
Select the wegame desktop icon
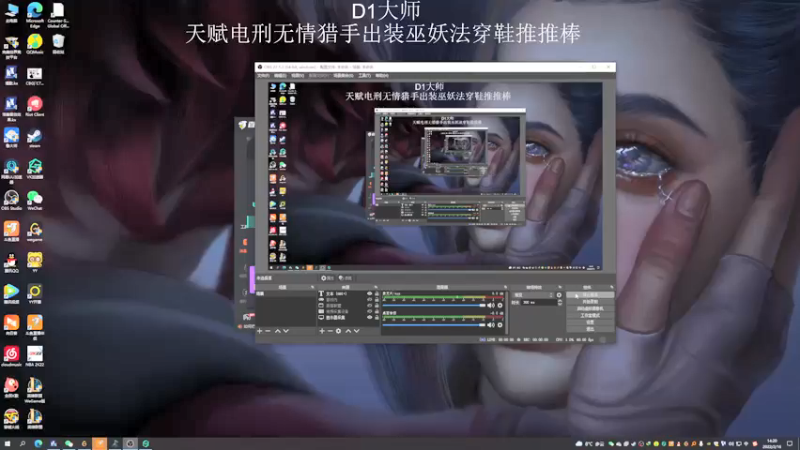point(35,231)
